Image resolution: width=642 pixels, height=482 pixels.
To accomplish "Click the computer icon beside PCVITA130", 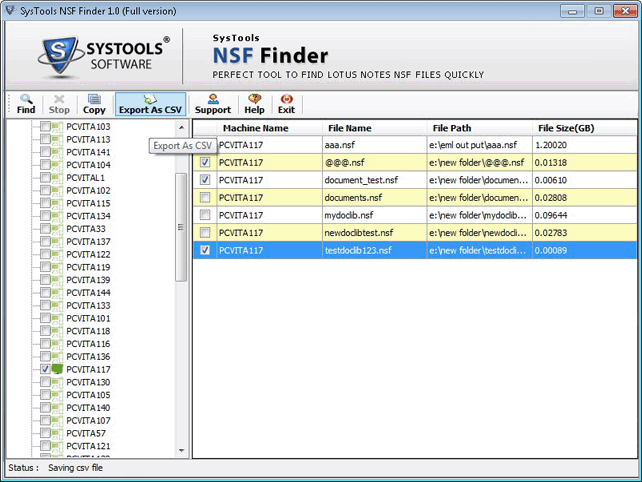I will (x=57, y=382).
